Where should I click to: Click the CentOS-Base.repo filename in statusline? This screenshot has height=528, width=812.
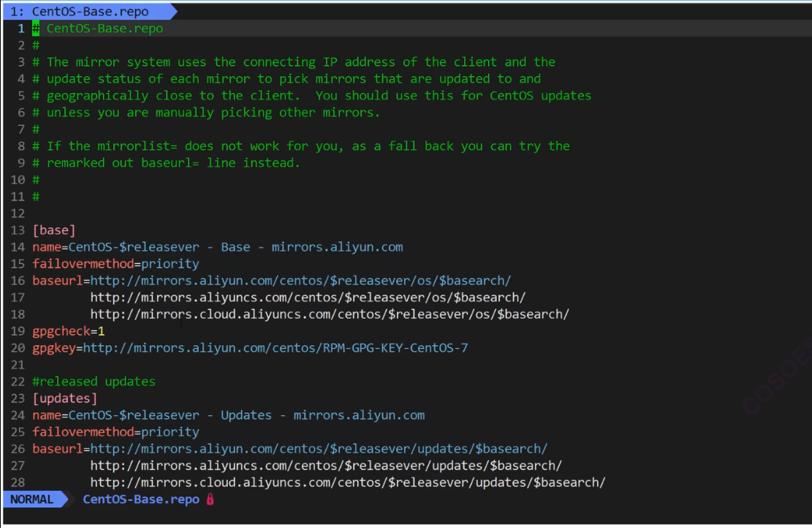pos(141,499)
